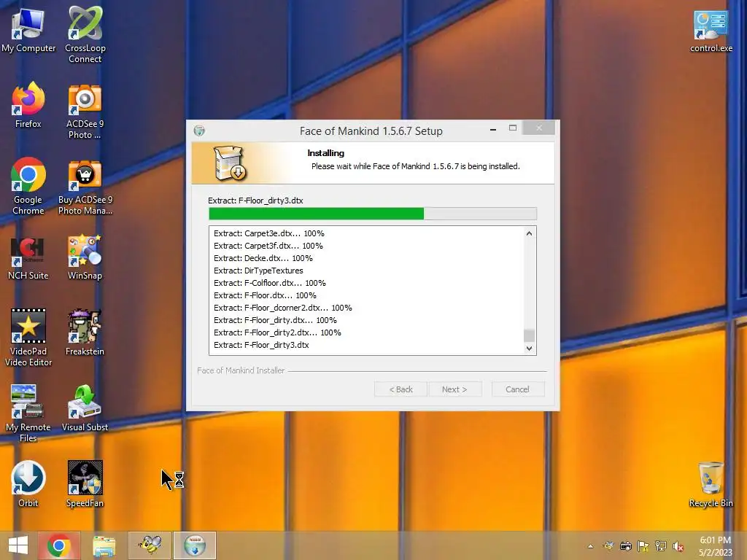Screen dimensions: 747x560
Task: Click the < Back button
Action: point(400,389)
